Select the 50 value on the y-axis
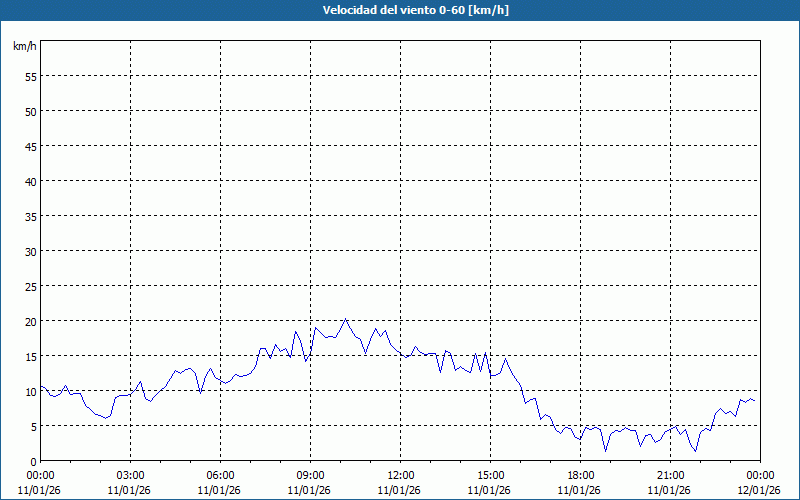Image resolution: width=800 pixels, height=500 pixels. (30, 111)
